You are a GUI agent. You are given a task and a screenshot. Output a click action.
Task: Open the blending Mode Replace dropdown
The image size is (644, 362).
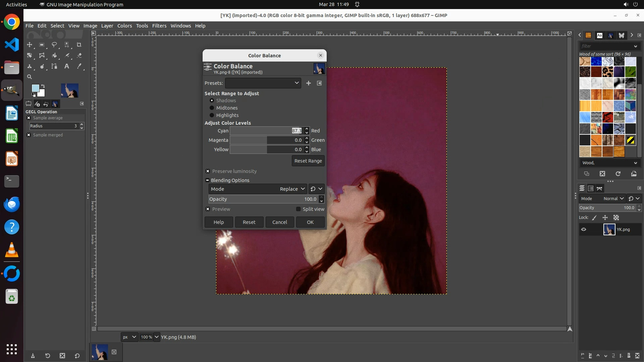(258, 189)
